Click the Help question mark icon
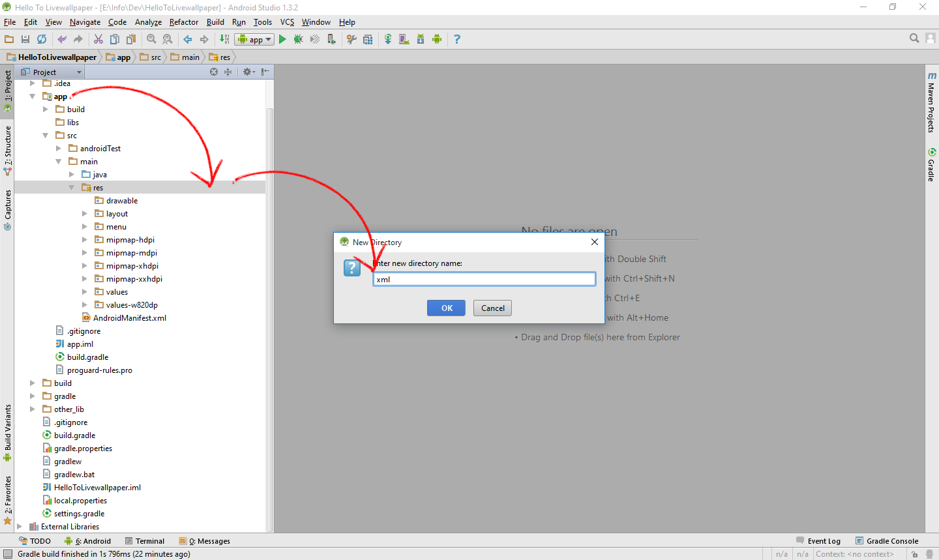This screenshot has width=939, height=560. point(457,39)
